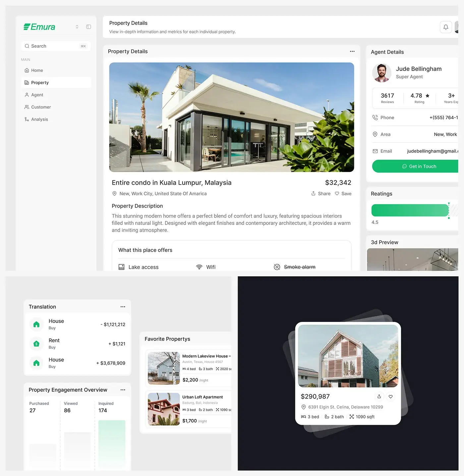Go to Agent in the sidebar
This screenshot has width=464, height=476.
[56, 95]
